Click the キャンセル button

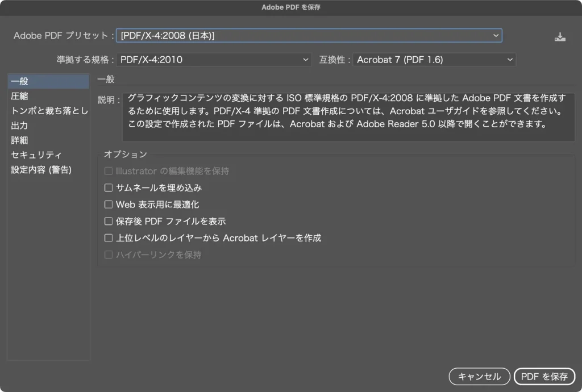479,377
